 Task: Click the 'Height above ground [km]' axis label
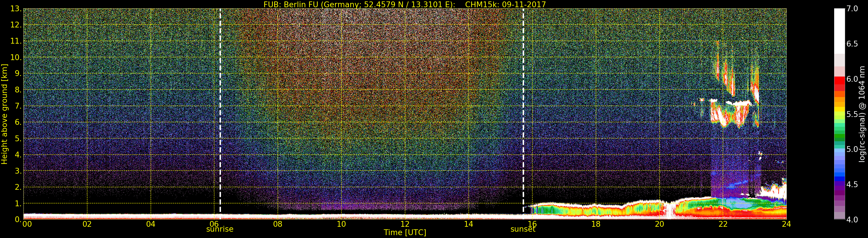click(x=4, y=114)
